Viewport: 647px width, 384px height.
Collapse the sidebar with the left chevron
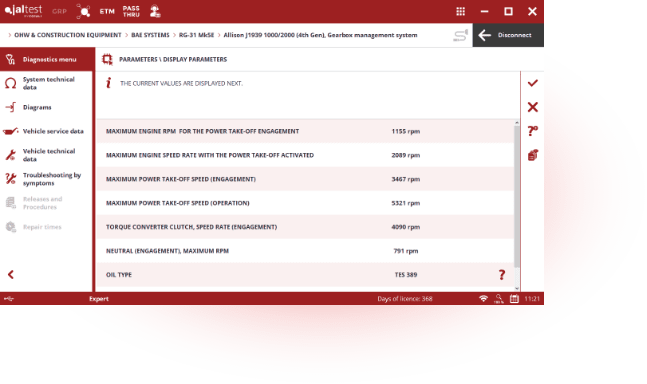pos(11,275)
